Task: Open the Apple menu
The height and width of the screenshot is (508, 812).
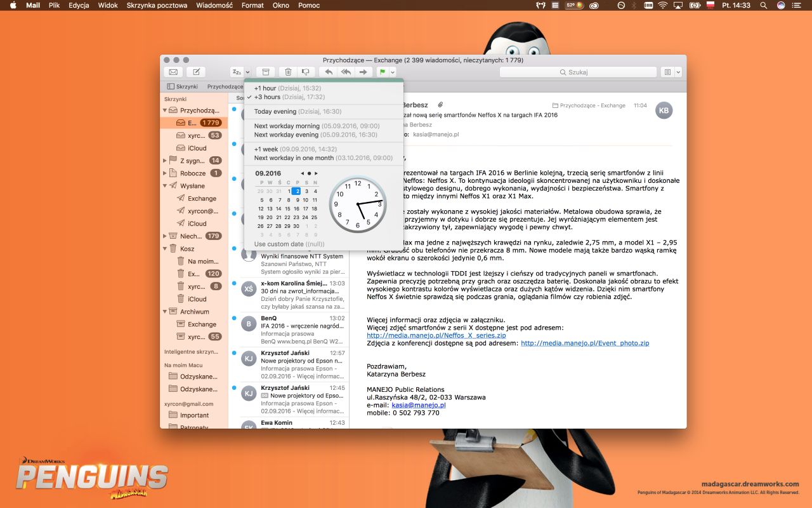Action: click(x=13, y=5)
